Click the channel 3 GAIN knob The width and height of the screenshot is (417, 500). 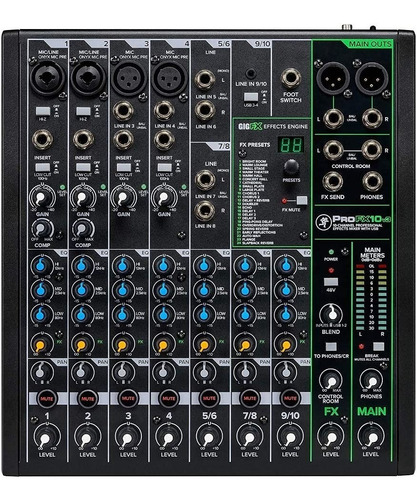click(123, 198)
